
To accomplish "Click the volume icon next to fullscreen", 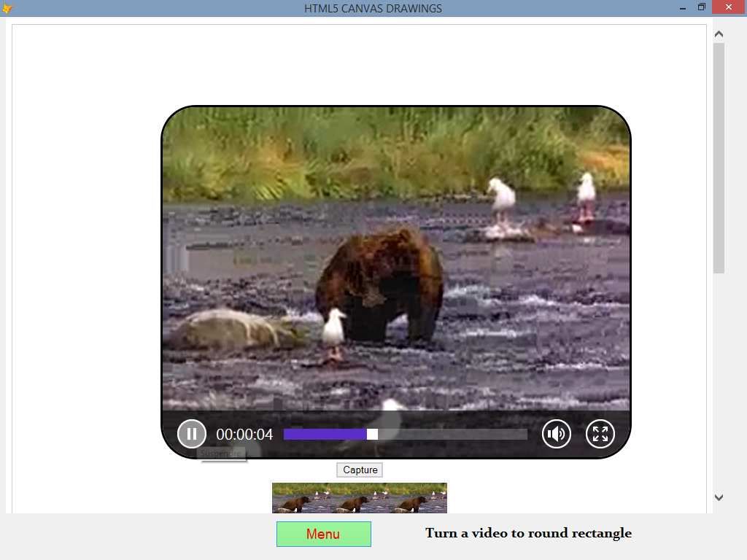I will point(557,433).
